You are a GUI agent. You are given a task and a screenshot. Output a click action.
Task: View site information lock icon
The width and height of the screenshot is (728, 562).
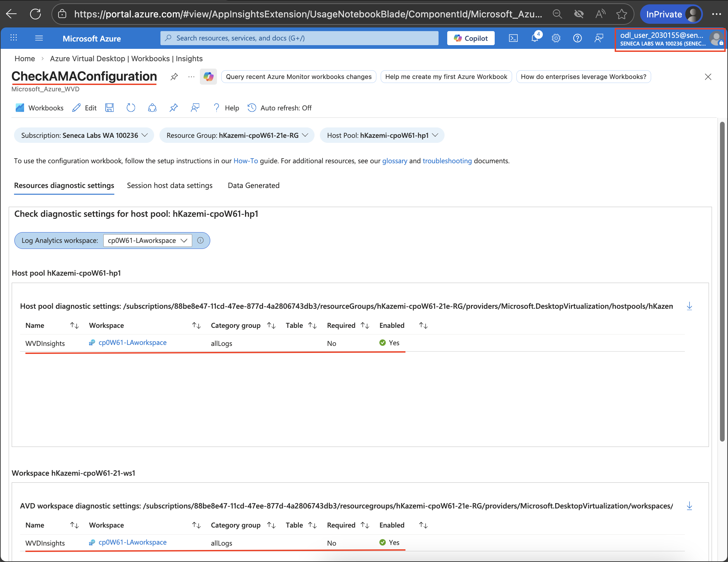(62, 14)
